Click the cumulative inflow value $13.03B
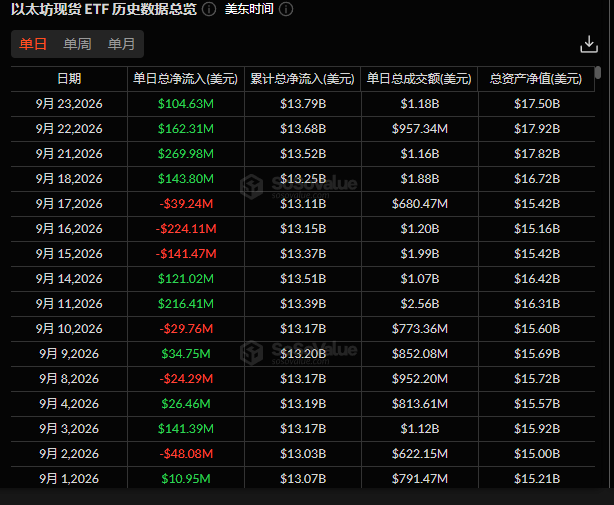614x505 pixels. click(303, 454)
